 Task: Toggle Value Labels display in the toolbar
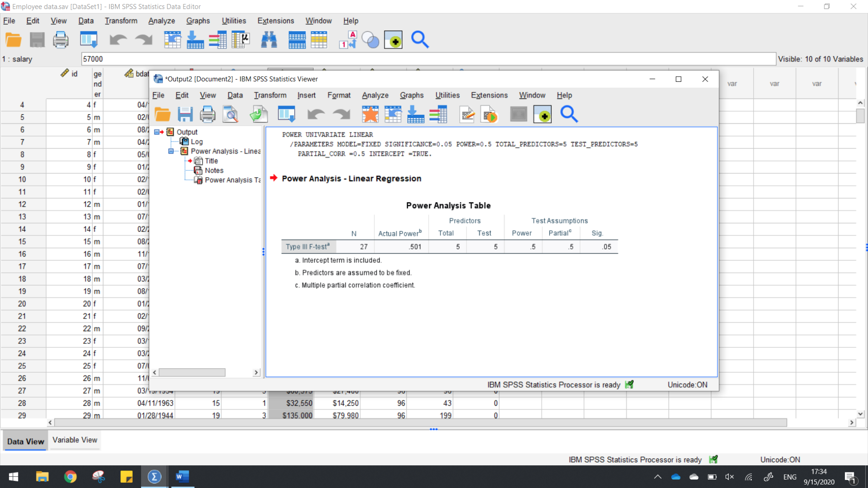coord(348,40)
